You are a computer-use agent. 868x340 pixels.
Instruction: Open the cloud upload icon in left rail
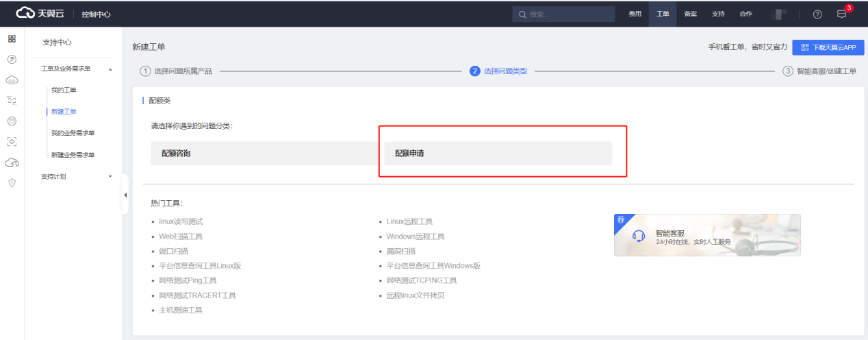click(12, 162)
